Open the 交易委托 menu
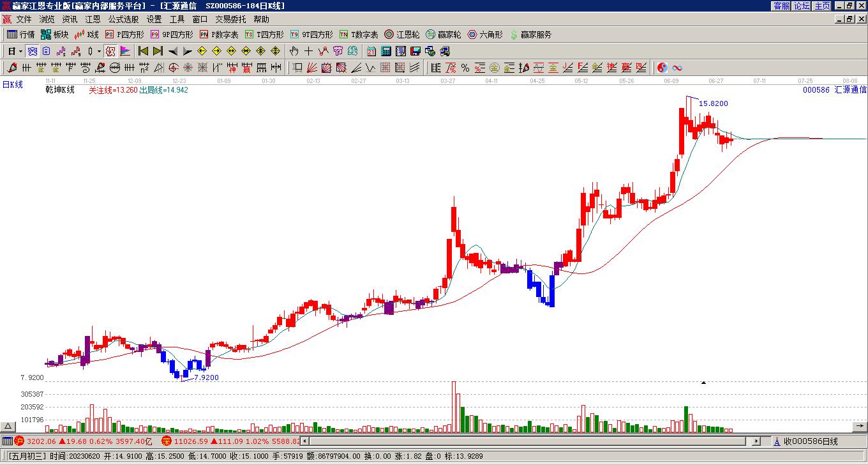This screenshot has width=868, height=465. click(230, 20)
